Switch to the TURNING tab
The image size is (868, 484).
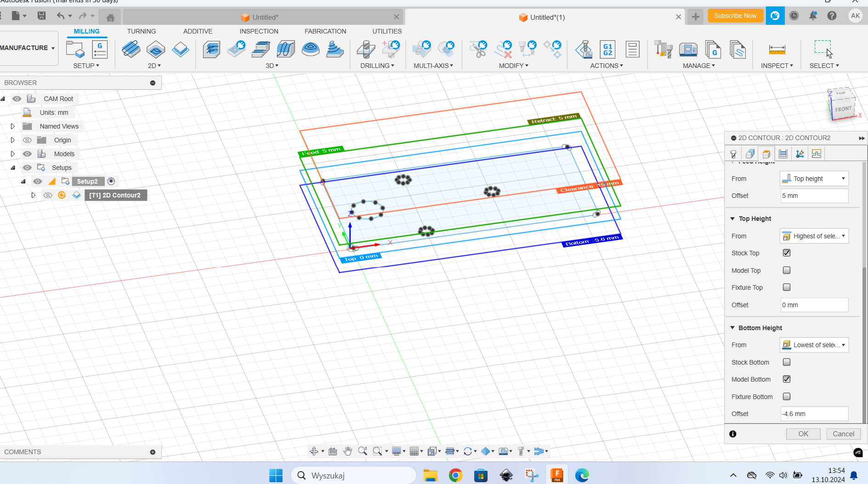point(142,31)
